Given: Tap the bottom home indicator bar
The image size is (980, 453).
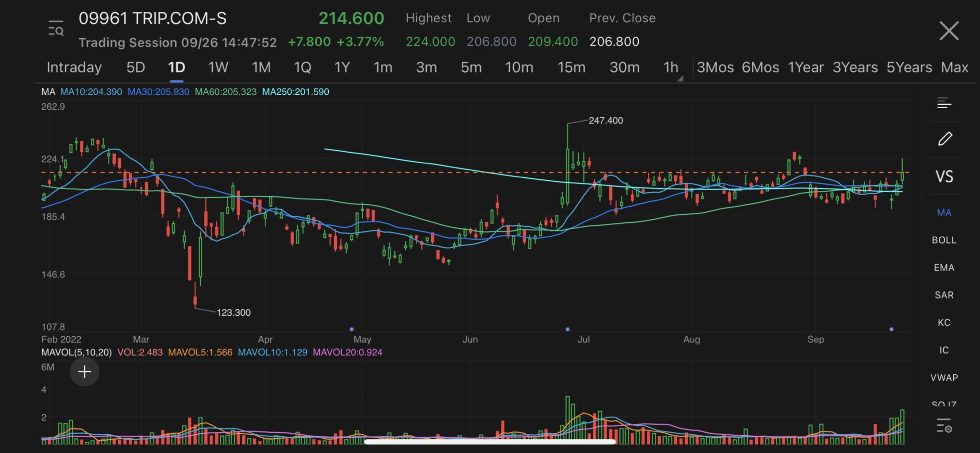Looking at the screenshot, I should [490, 442].
